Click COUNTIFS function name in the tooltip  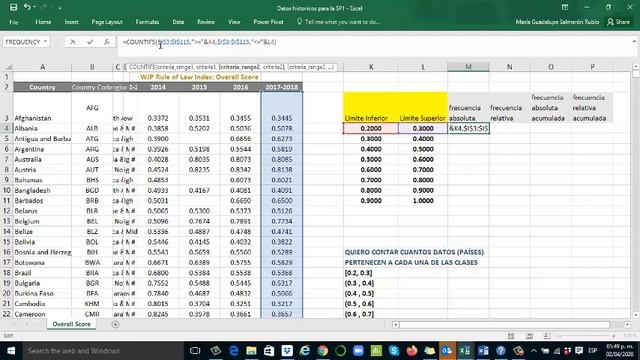pos(141,67)
